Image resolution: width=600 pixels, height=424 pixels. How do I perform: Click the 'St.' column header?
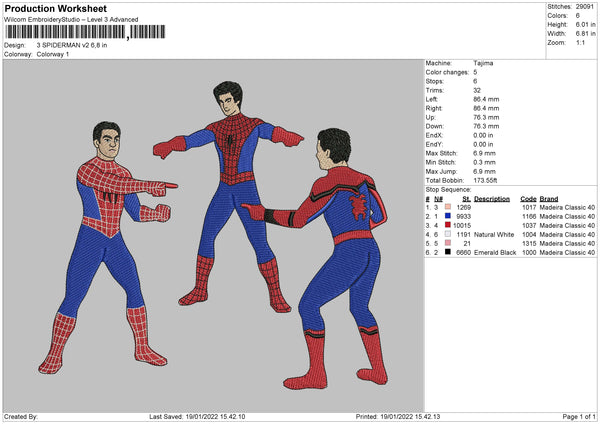pos(466,199)
